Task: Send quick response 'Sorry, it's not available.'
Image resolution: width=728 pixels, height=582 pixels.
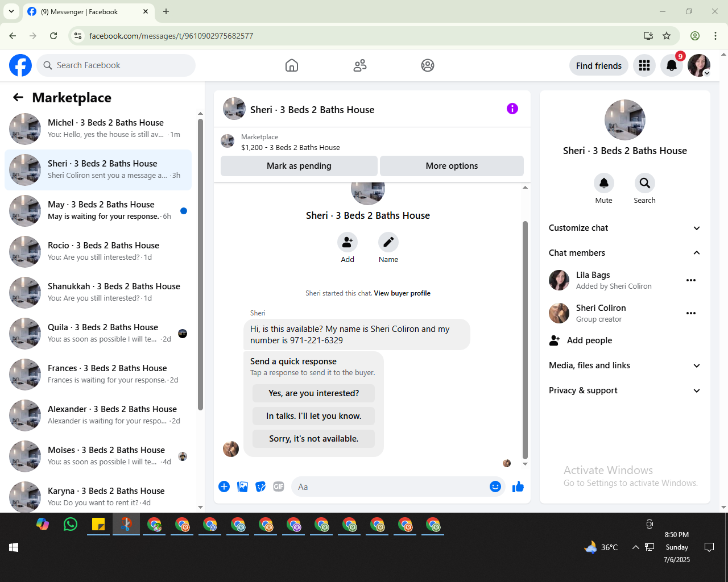Action: [x=314, y=439]
